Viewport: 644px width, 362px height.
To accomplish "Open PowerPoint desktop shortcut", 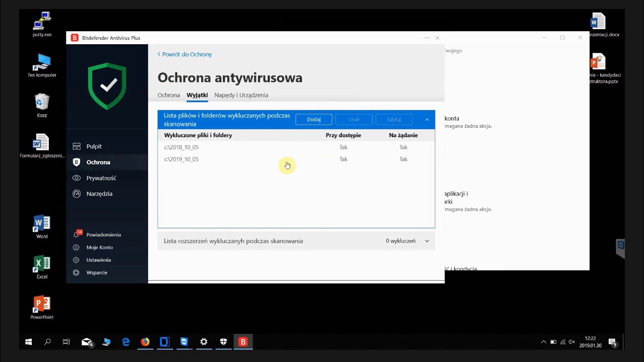I will [x=42, y=307].
